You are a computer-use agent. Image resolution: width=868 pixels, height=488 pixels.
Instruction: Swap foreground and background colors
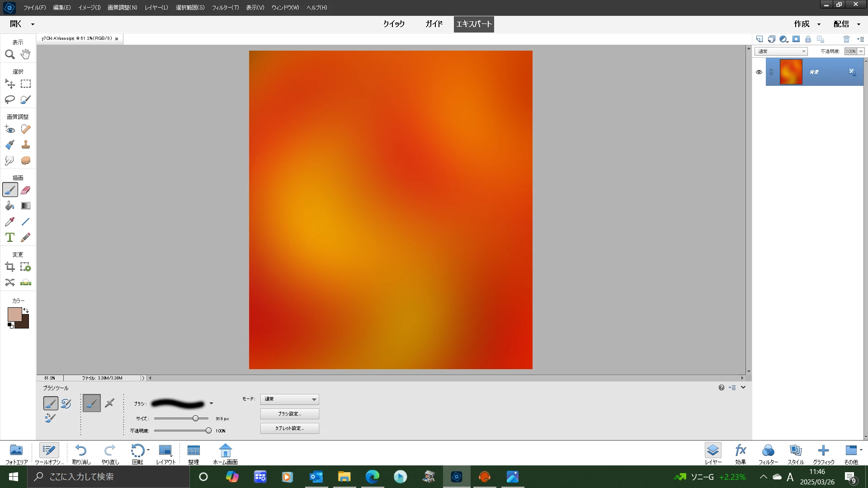[26, 310]
